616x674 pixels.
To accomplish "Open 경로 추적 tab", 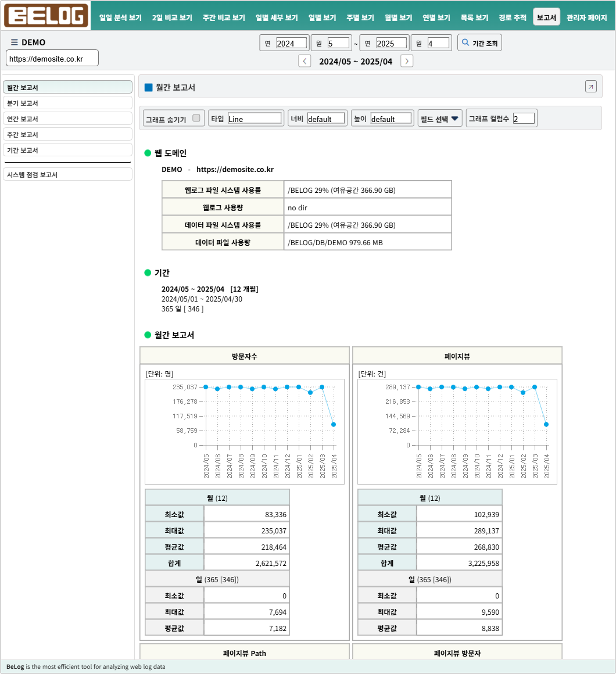I will [513, 17].
